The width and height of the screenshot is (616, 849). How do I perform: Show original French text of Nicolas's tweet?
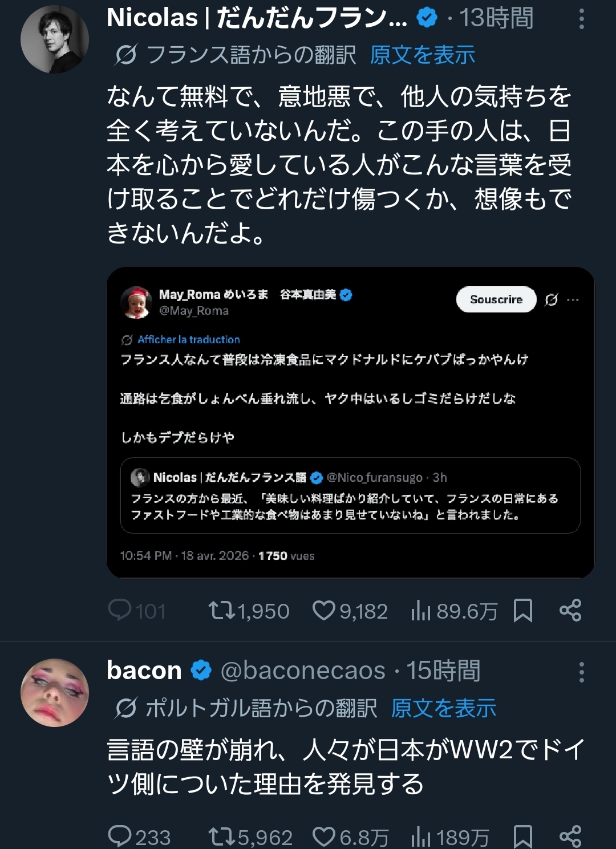423,55
